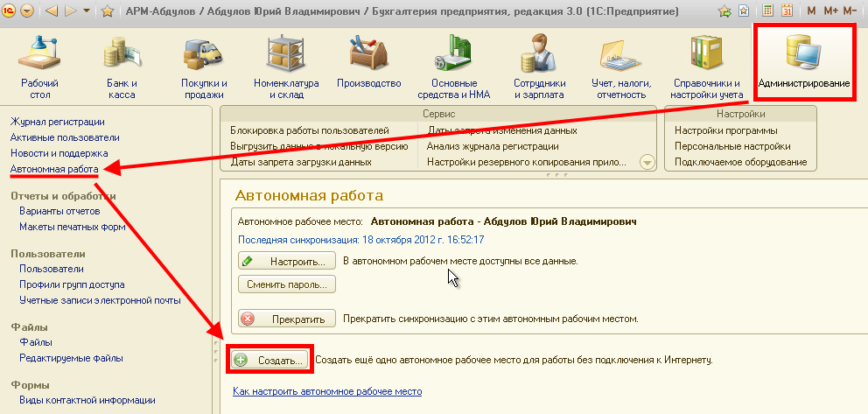This screenshot has height=414, width=868.
Task: Open the Администрирование section
Action: (x=804, y=61)
